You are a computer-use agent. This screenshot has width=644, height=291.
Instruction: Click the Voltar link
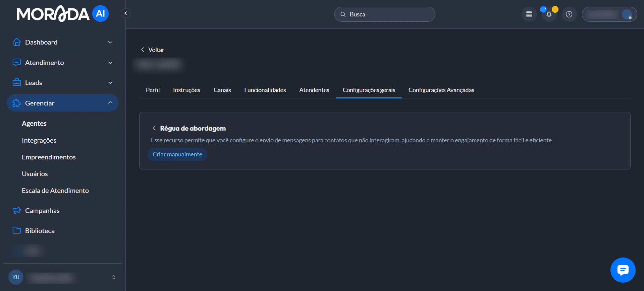click(x=156, y=50)
